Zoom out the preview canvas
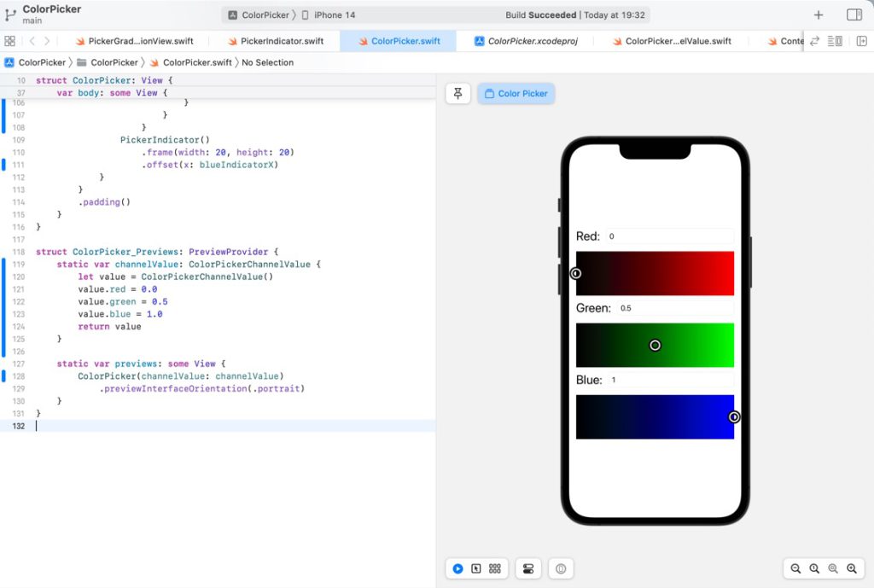This screenshot has height=588, width=874. pyautogui.click(x=795, y=568)
